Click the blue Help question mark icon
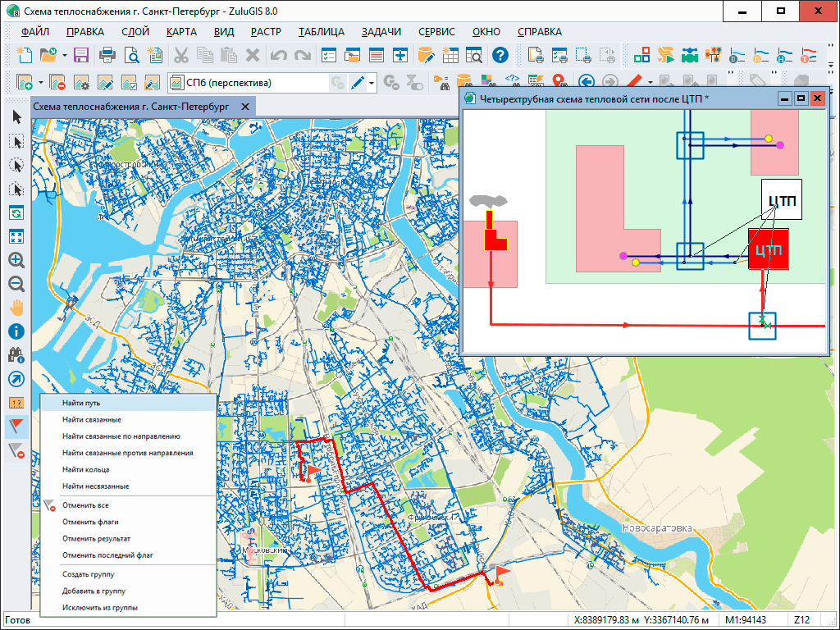The width and height of the screenshot is (840, 630). [x=500, y=56]
